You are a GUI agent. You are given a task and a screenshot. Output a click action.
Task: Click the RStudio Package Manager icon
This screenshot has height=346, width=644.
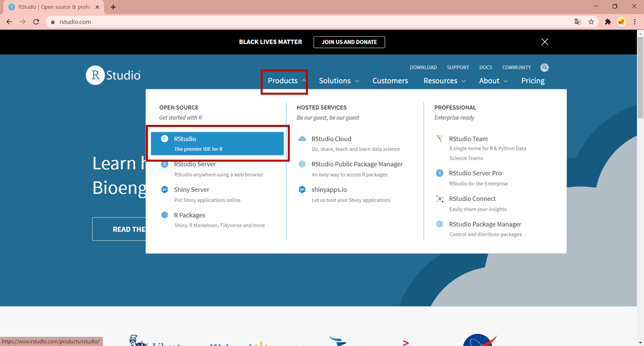point(439,224)
